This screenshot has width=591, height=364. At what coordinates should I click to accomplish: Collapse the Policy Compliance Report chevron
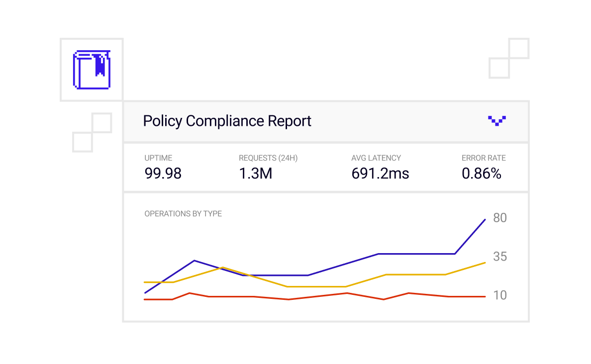click(x=497, y=120)
